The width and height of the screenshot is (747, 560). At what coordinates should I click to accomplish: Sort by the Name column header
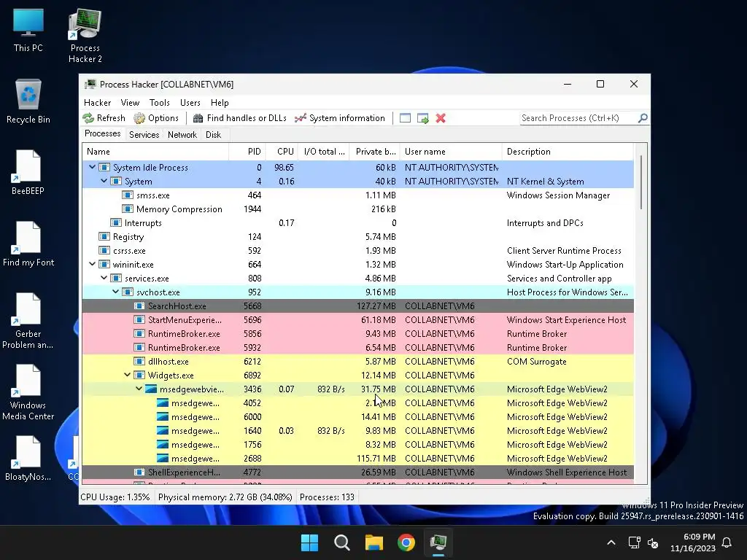pos(155,152)
